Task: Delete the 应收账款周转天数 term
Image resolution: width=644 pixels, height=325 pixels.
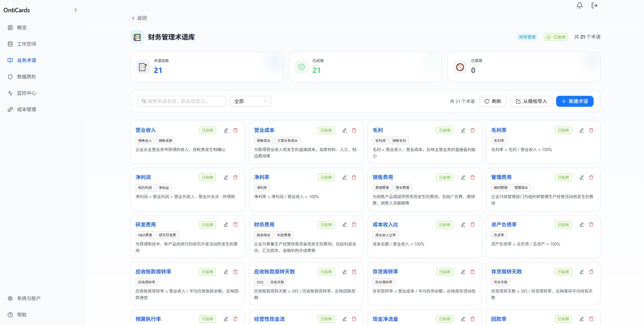Action: 354,272
